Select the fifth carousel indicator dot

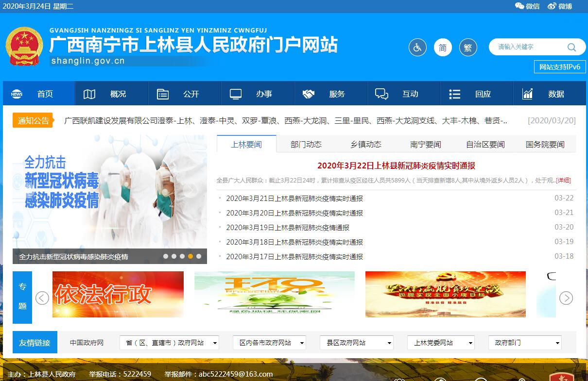[199, 256]
